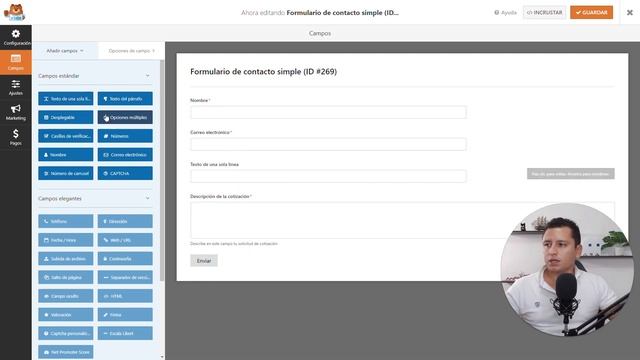Image resolution: width=640 pixels, height=360 pixels.
Task: Add a Salto de página field
Action: [66, 278]
